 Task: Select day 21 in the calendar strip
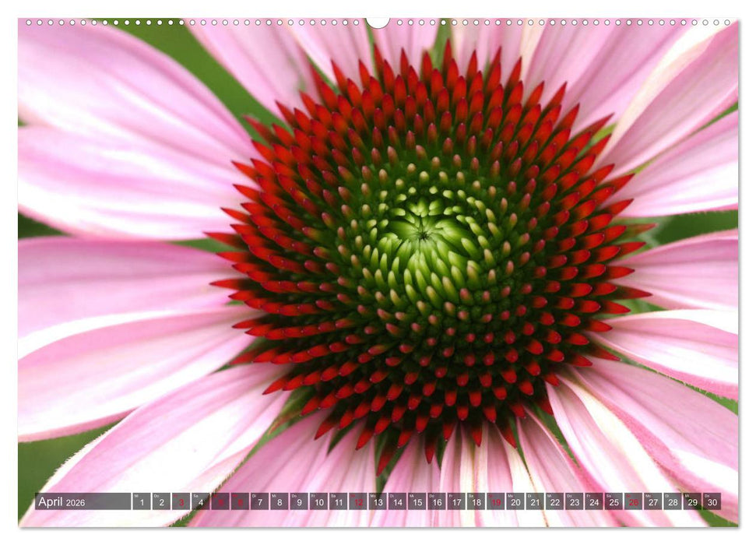(x=535, y=501)
